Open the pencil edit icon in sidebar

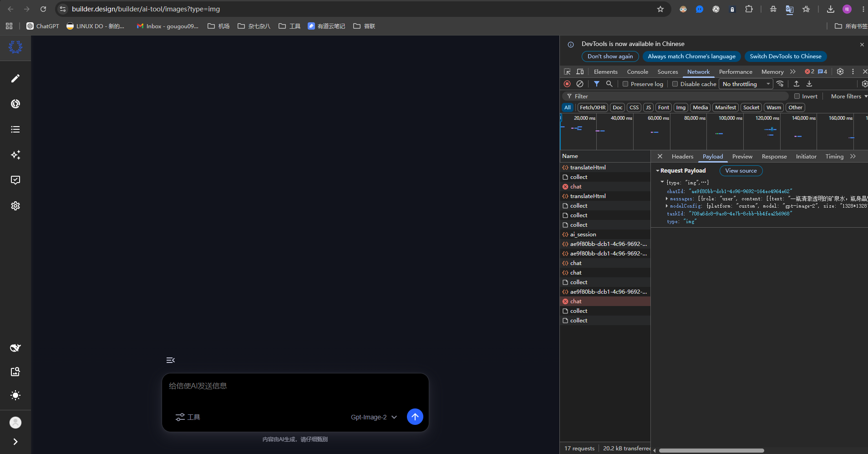[x=15, y=78]
